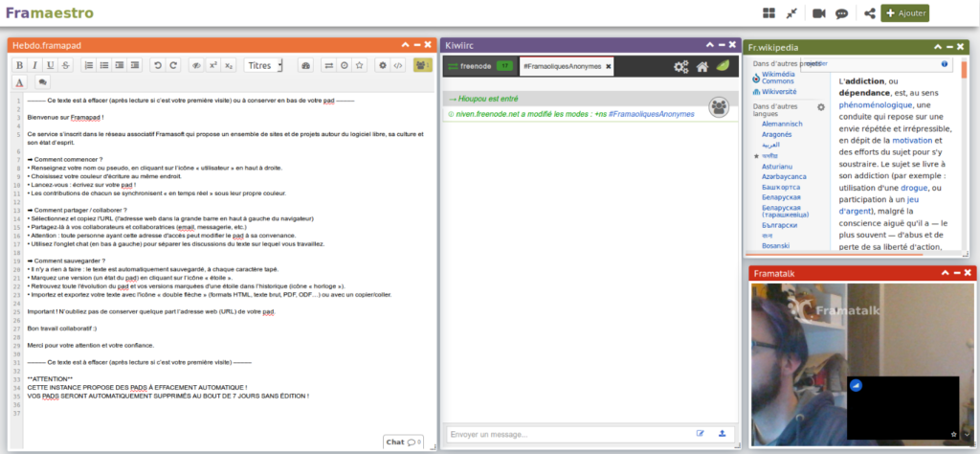Toggle the IRC member list icon

[720, 107]
